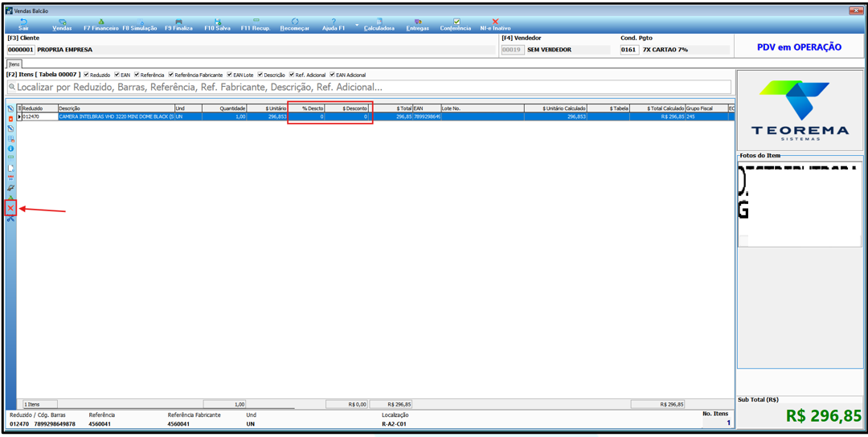The width and height of the screenshot is (868, 437).
Task: Uncheck the Reduzido search filter
Action: 86,75
